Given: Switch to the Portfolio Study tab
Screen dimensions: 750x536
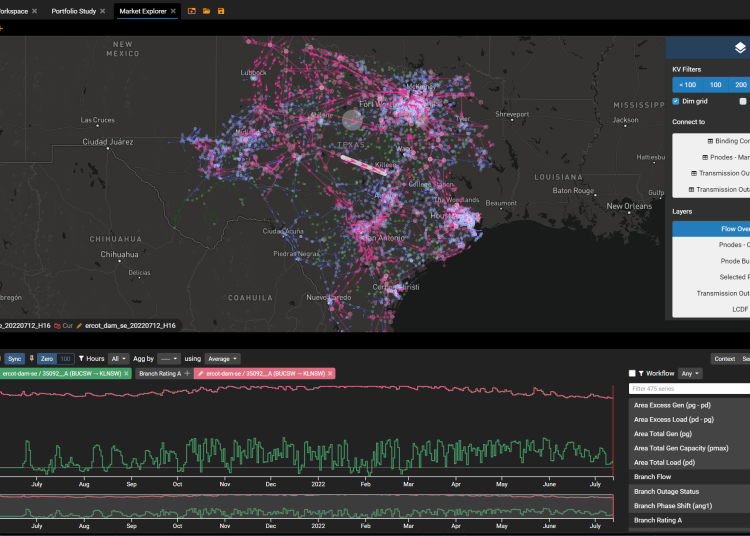Looking at the screenshot, I should (74, 11).
